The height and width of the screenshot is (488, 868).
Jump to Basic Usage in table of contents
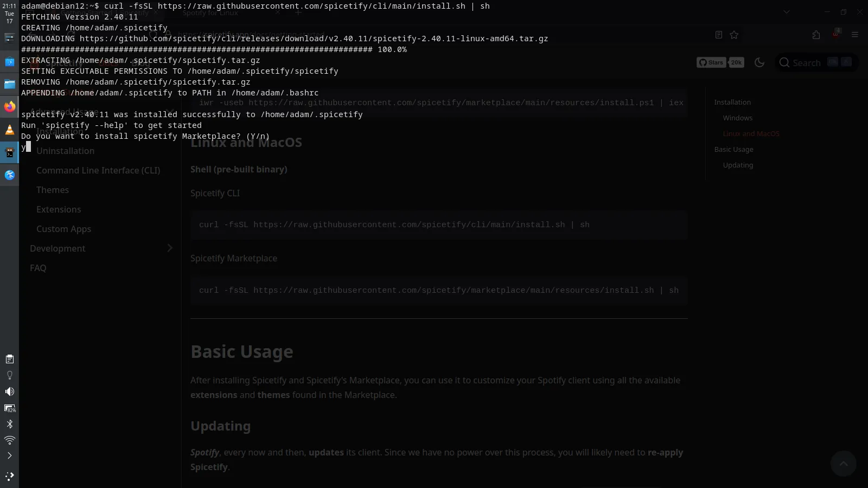point(733,149)
